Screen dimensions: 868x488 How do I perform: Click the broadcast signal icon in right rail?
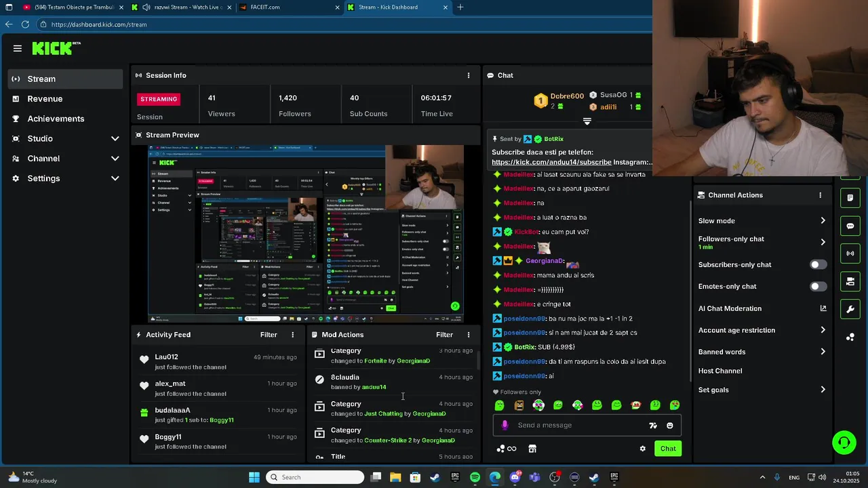click(x=850, y=253)
